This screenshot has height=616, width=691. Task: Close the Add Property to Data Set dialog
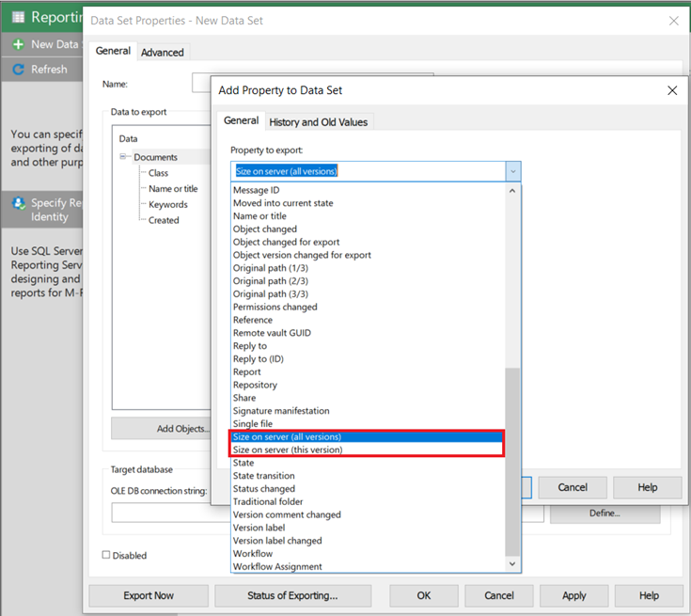pyautogui.click(x=671, y=90)
